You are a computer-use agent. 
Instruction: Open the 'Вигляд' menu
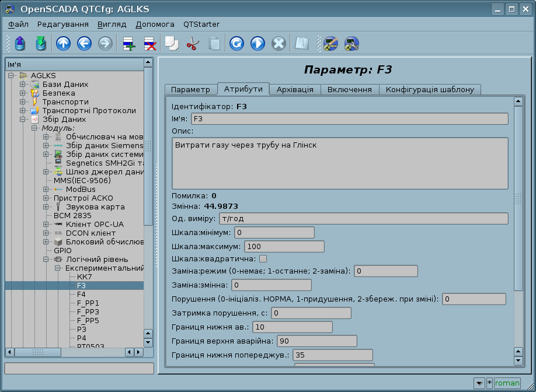[x=112, y=24]
